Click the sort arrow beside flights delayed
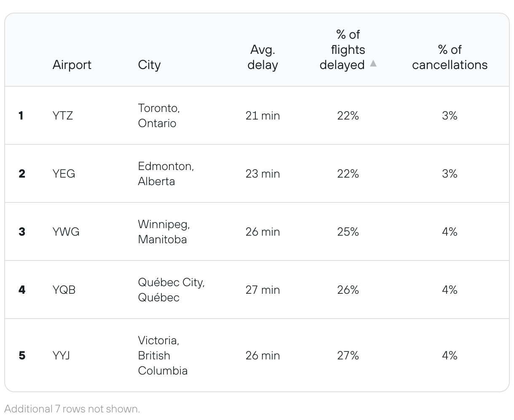 pyautogui.click(x=373, y=64)
